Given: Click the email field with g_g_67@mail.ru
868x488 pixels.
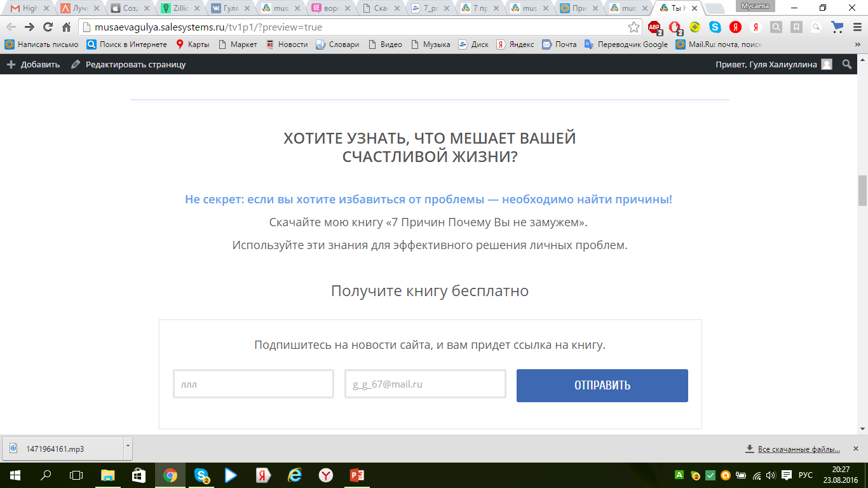Looking at the screenshot, I should pyautogui.click(x=425, y=384).
